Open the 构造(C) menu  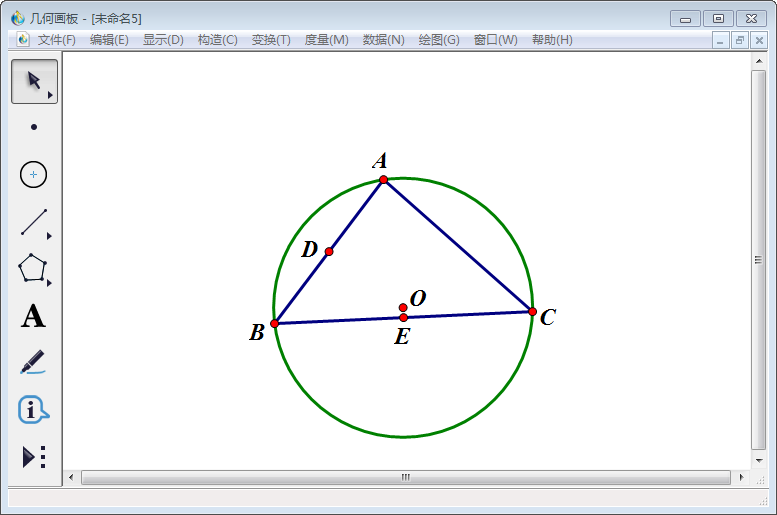[x=218, y=40]
